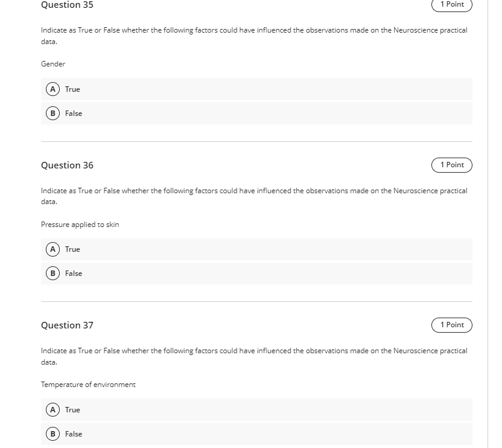Screen dimensions: 502x448
Task: Click the circled B icon in Question 35
Action: pyautogui.click(x=53, y=113)
